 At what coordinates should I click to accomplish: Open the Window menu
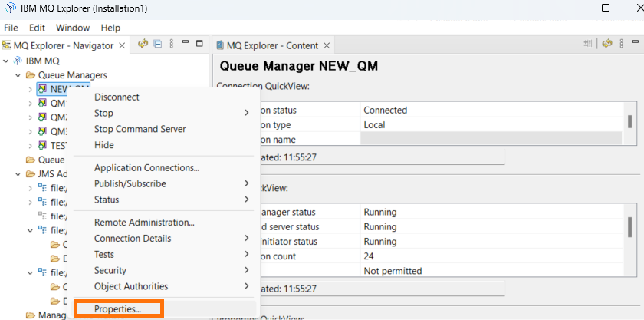pos(73,28)
